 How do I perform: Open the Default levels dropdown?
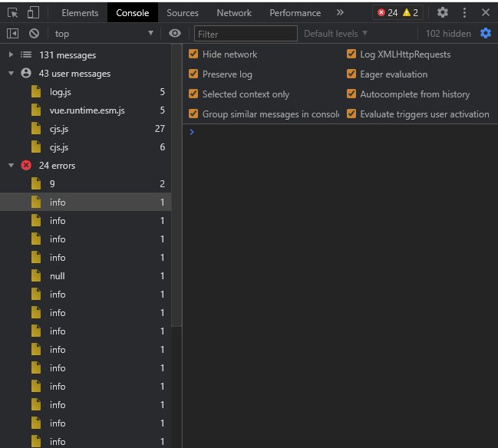point(335,33)
